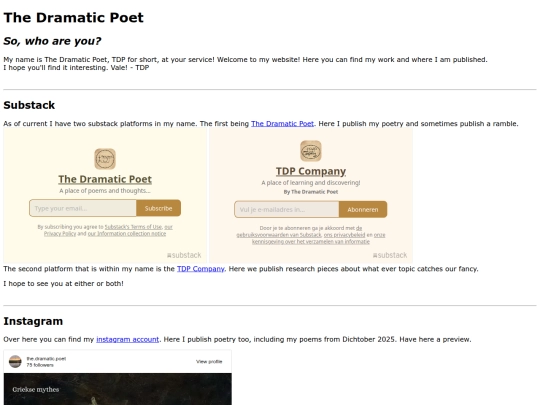Follow the instagram account link
This screenshot has width=540, height=405.
(x=127, y=339)
